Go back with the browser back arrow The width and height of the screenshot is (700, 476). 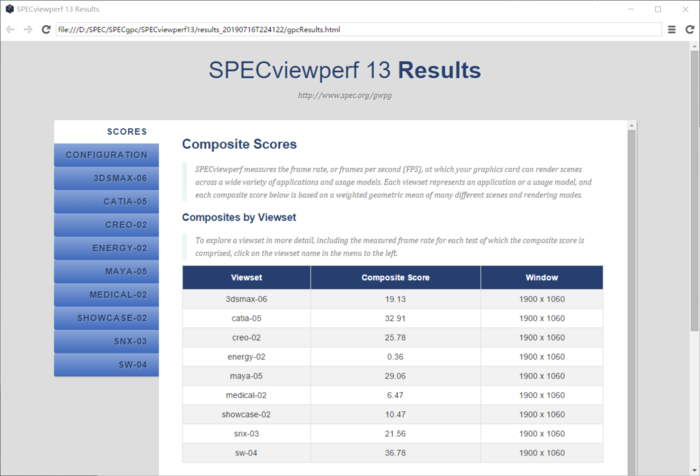click(x=10, y=29)
